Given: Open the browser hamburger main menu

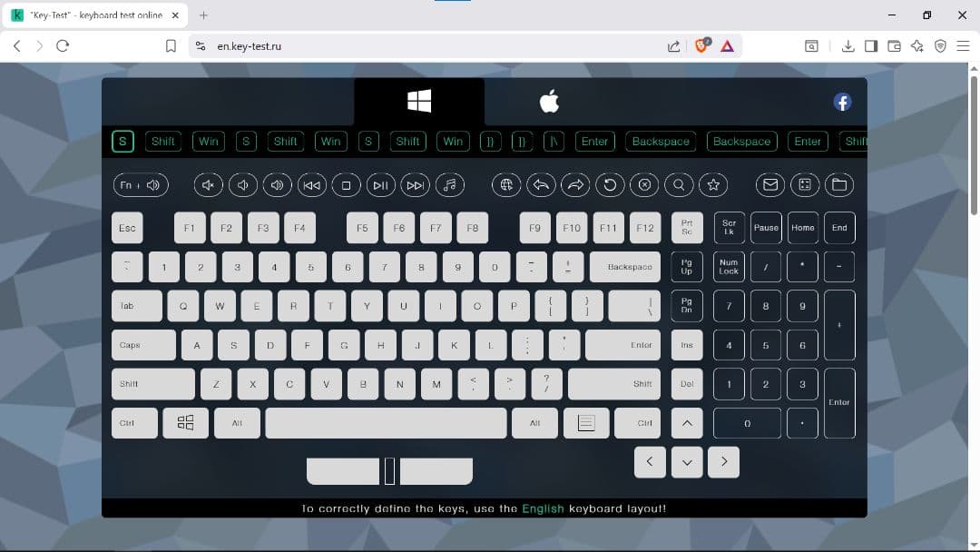Looking at the screenshot, I should coord(963,45).
